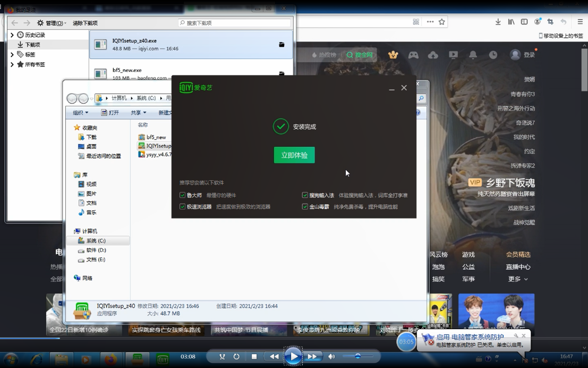The image size is (588, 368).
Task: Uncheck the 鲁大师 recommended software checkbox
Action: click(183, 195)
